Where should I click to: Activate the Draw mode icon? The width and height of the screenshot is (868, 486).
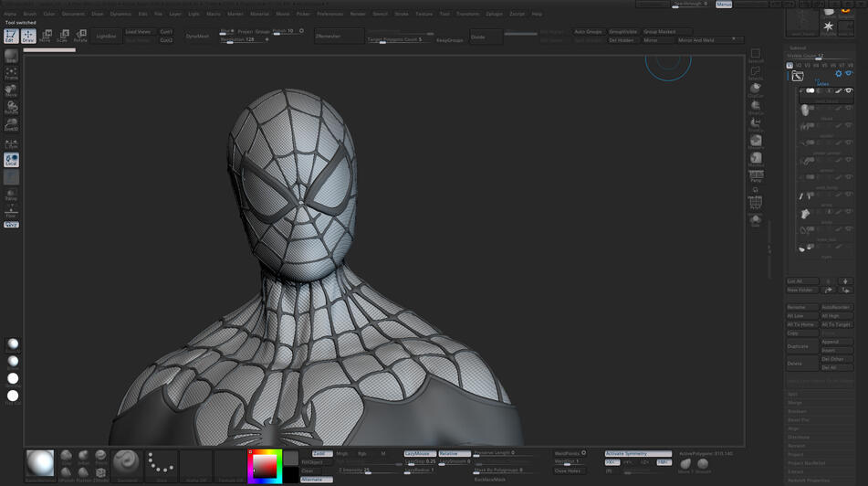coord(28,36)
